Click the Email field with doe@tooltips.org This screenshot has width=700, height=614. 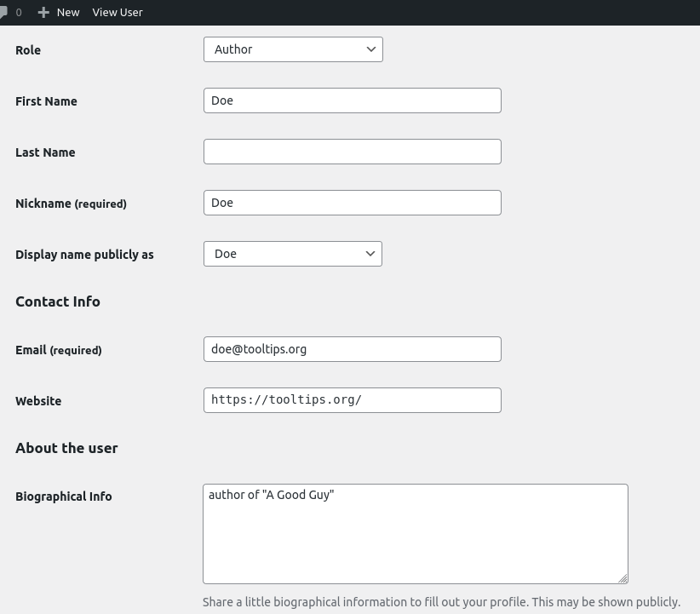tap(353, 349)
